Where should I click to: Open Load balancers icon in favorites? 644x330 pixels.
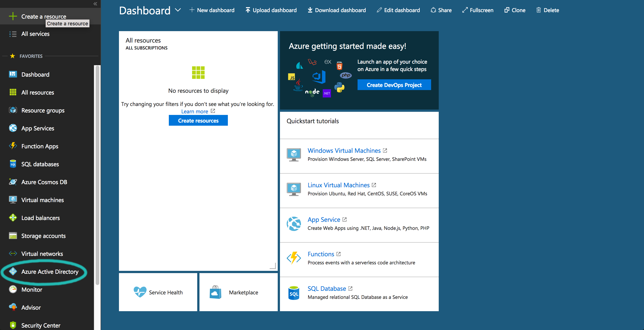(13, 218)
